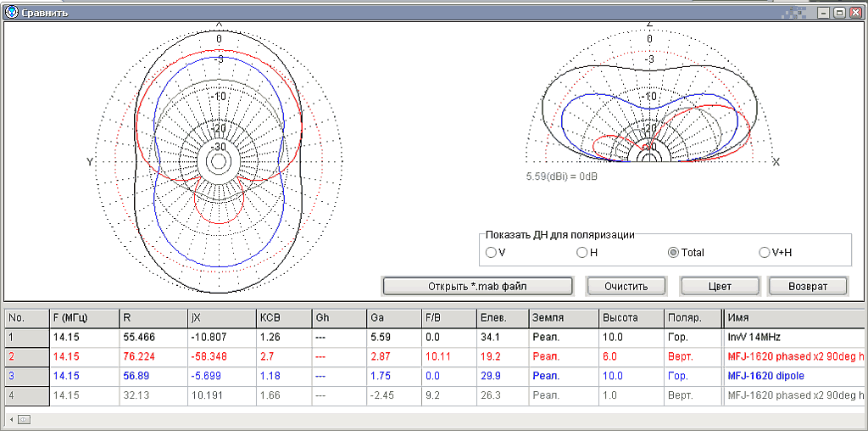
Task: Click the Ga column header
Action: click(393, 318)
